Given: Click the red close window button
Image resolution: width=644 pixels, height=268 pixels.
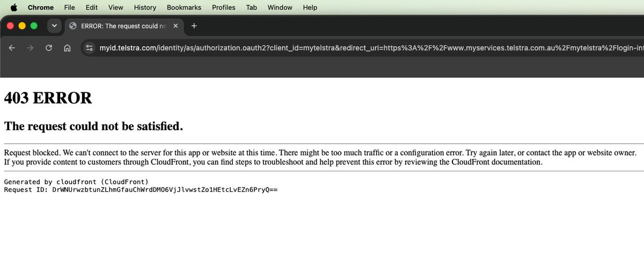Looking at the screenshot, I should (x=10, y=26).
